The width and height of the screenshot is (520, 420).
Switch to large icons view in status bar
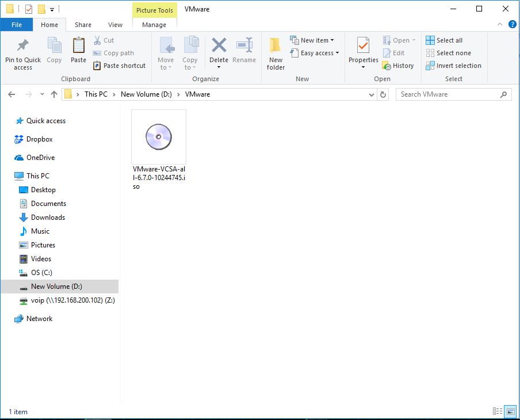click(510, 411)
